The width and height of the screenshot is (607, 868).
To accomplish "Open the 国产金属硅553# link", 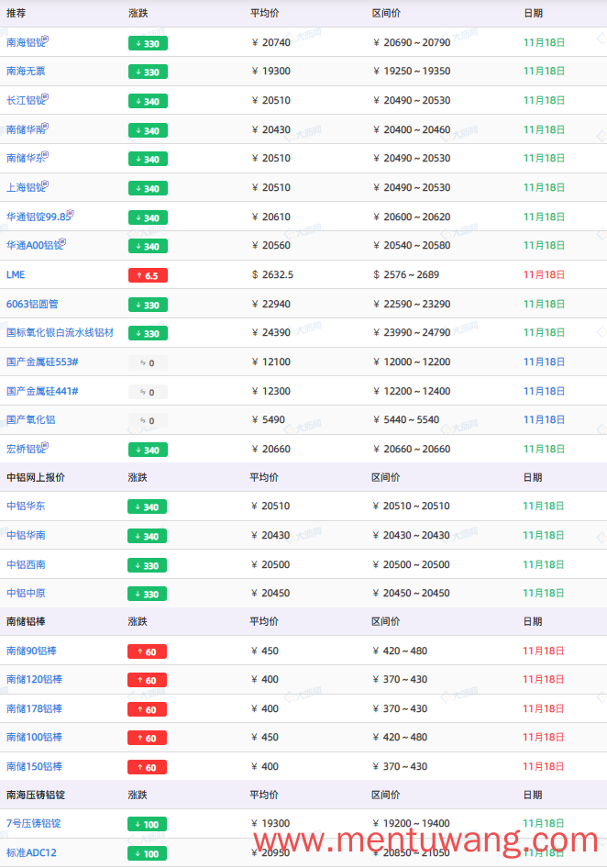I will click(42, 362).
